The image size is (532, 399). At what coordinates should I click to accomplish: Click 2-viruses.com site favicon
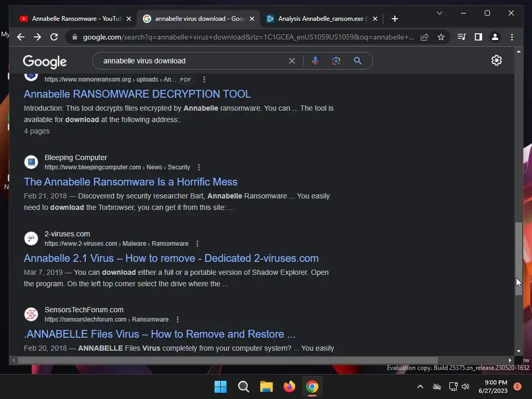(31, 238)
